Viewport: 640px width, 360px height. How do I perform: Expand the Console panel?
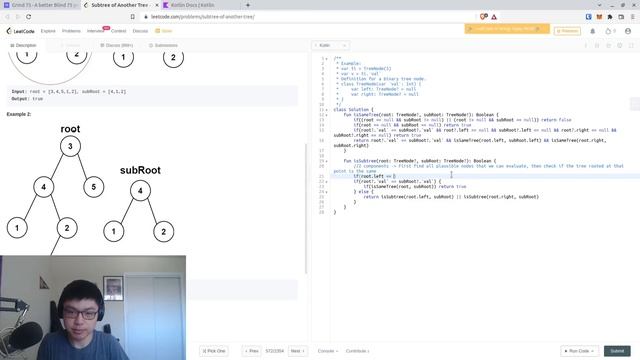point(328,351)
